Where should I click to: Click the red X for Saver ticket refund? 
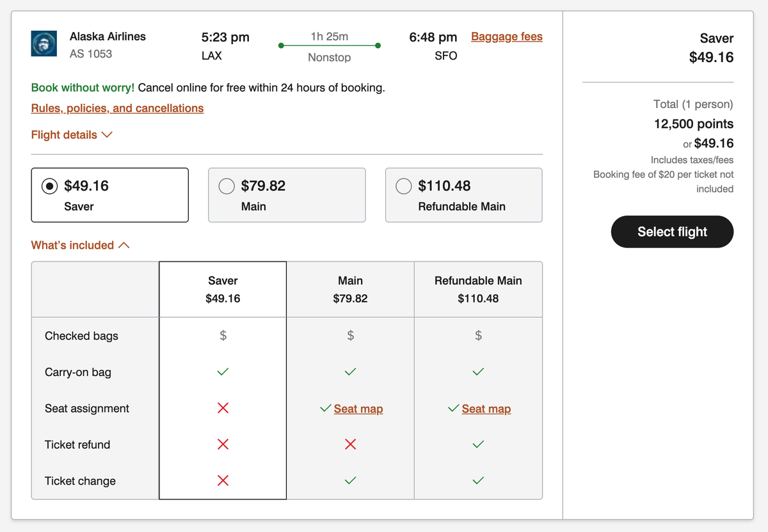coord(222,444)
